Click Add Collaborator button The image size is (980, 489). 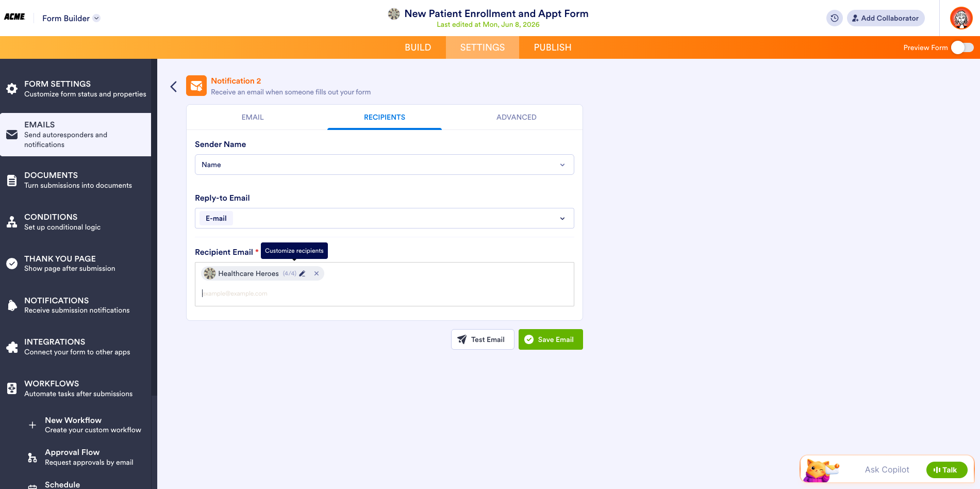point(885,18)
